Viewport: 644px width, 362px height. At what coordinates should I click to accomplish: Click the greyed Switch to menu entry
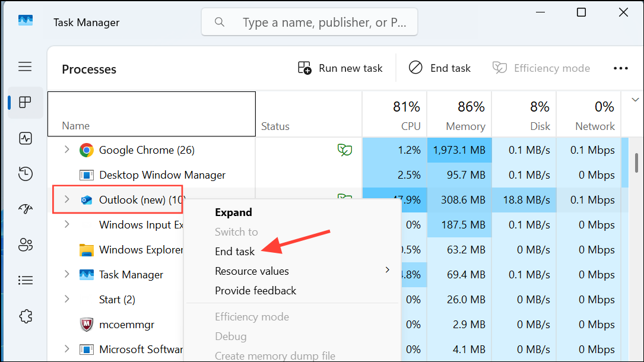tap(236, 232)
